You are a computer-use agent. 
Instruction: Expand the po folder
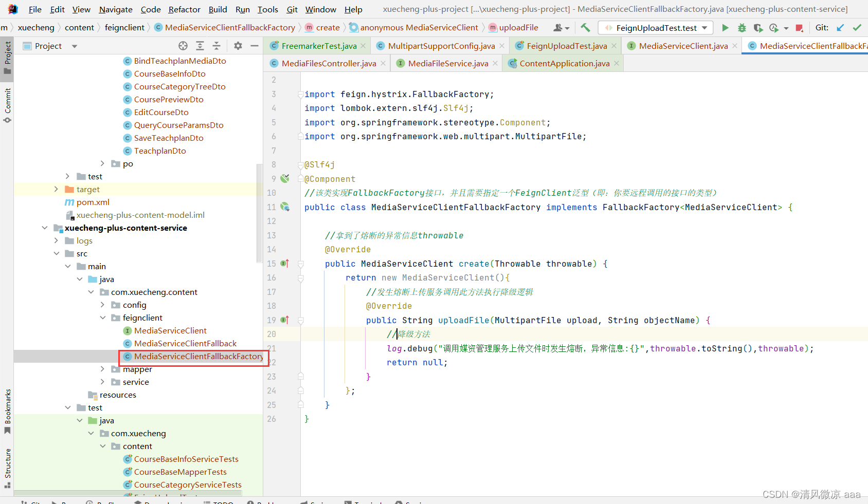click(102, 163)
